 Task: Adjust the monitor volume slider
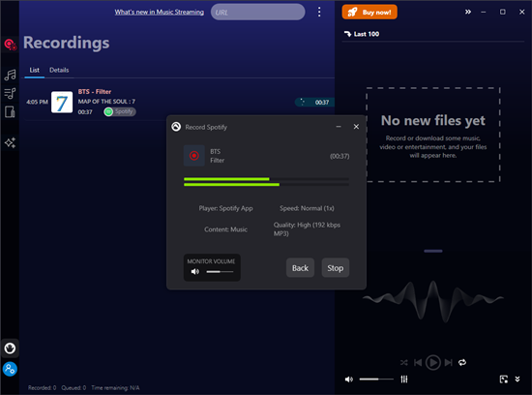pyautogui.click(x=220, y=272)
